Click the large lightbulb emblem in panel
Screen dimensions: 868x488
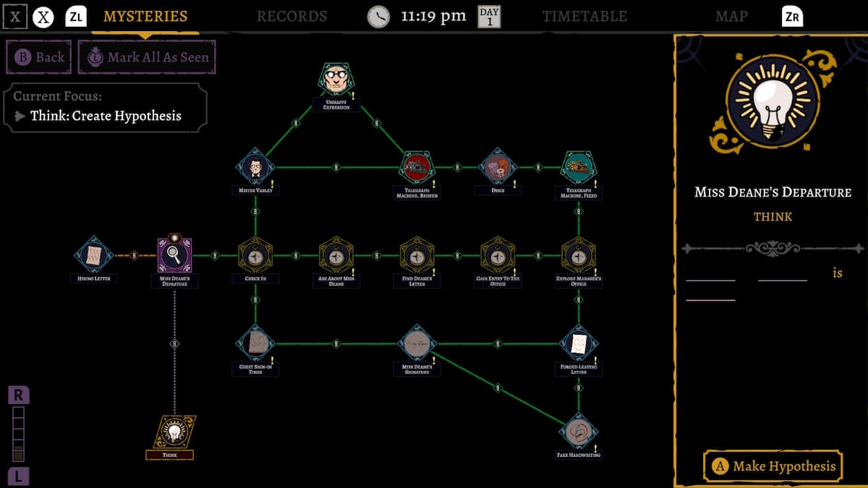(x=773, y=100)
